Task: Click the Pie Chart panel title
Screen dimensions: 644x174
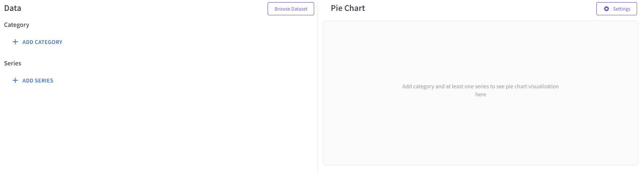Action: [x=348, y=8]
